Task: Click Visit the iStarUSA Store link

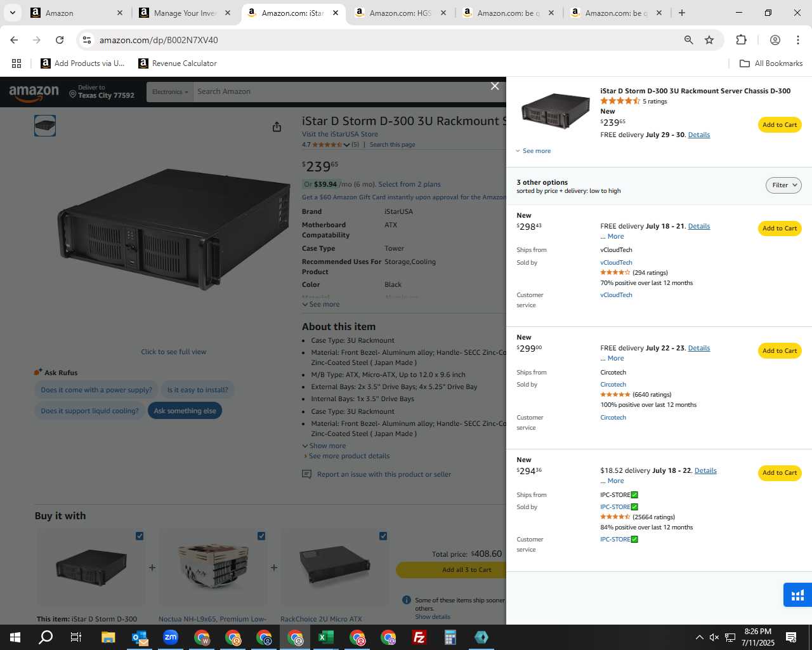Action: [x=340, y=135]
